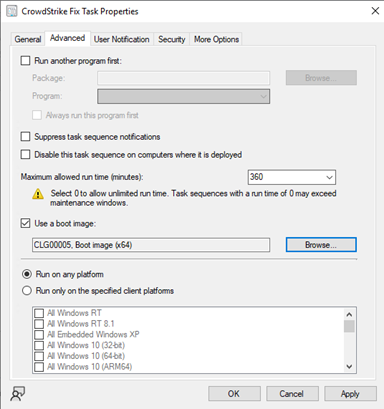Click the platform list scrollbar thumb

tap(349, 326)
